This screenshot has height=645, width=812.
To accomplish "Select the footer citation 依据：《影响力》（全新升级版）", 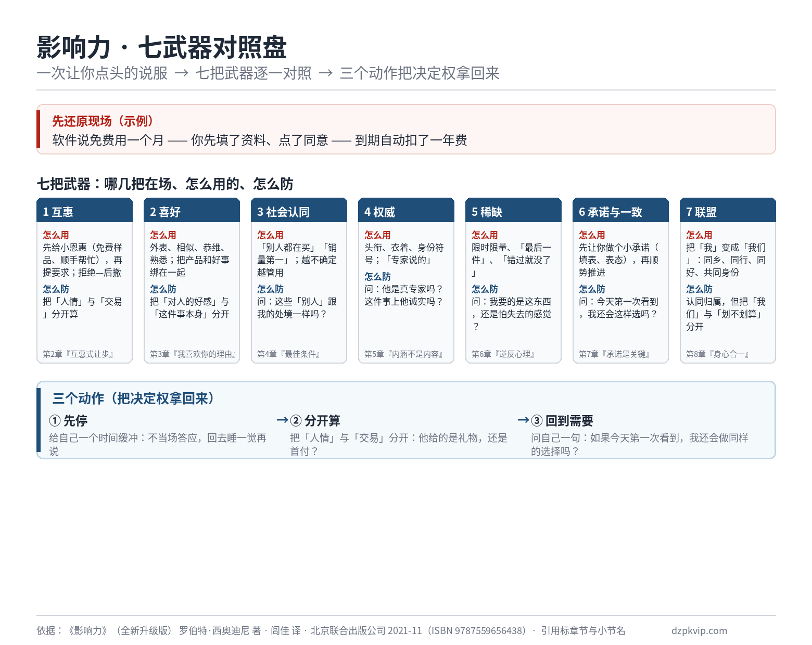I will point(331,630).
